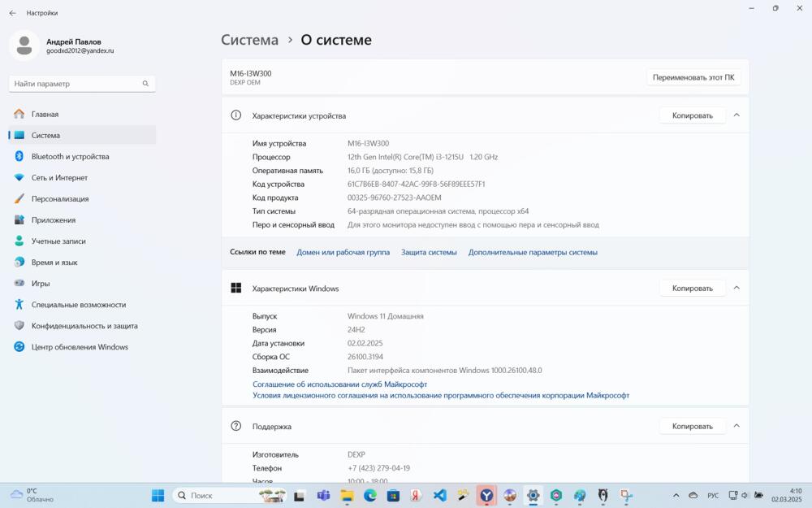812x508 pixels.
Task: Click the user profile avatar picture
Action: click(x=24, y=46)
